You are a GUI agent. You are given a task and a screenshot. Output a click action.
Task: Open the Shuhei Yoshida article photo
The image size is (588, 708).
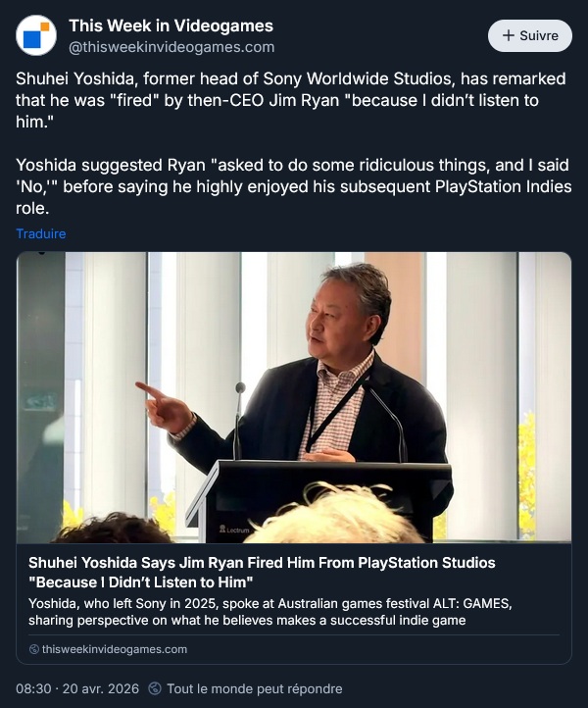[294, 397]
